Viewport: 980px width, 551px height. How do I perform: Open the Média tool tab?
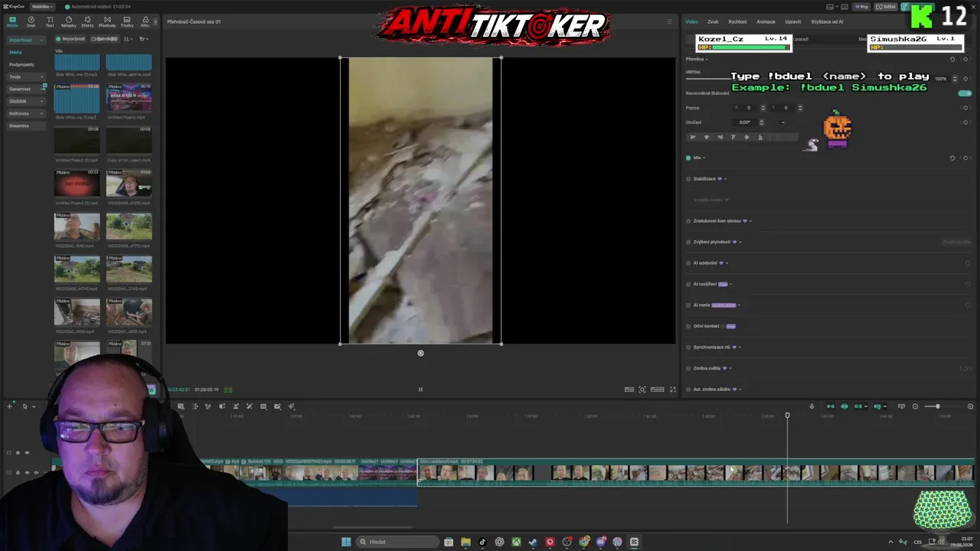(x=12, y=21)
